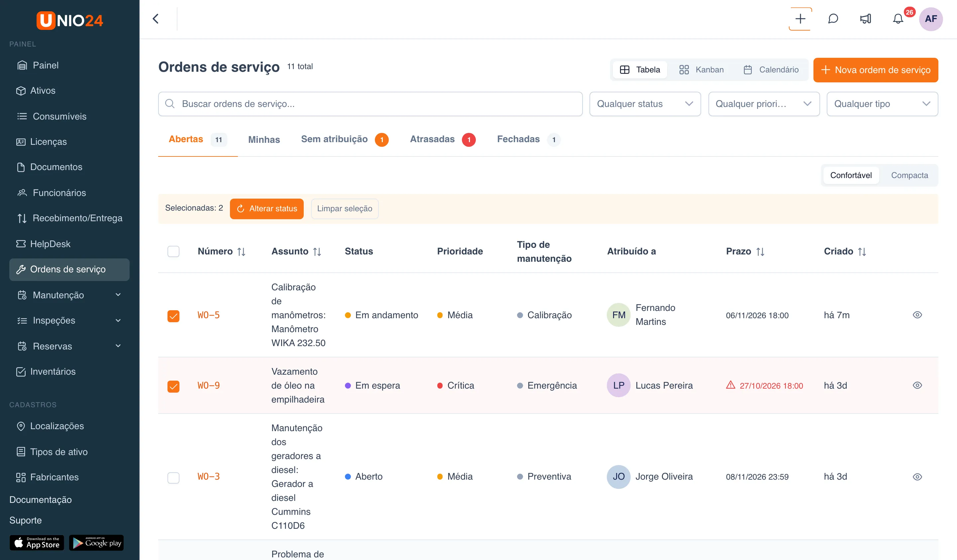Open the Qualquer prioridade dropdown

click(764, 104)
